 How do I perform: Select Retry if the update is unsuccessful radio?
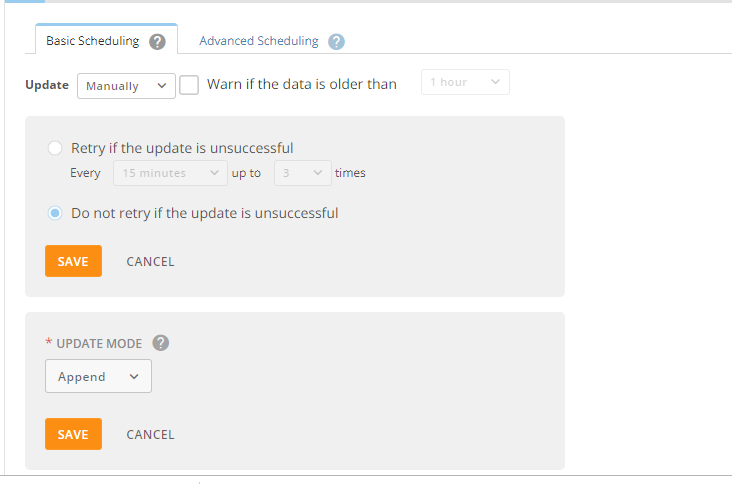click(55, 148)
